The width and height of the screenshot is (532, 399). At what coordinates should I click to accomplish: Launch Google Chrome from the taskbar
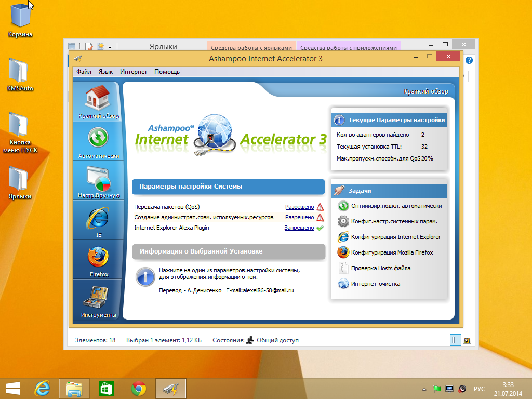(x=139, y=389)
